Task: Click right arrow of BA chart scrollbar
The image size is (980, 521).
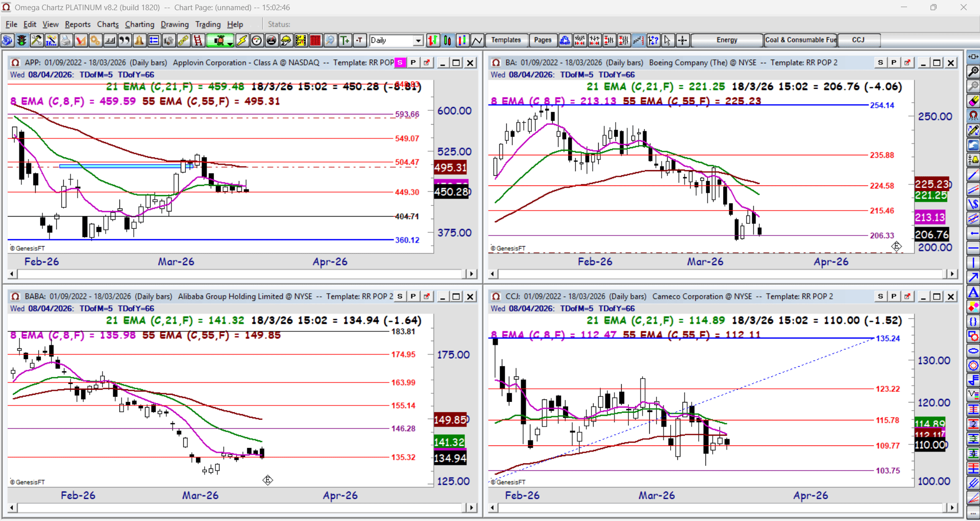Action: [952, 274]
